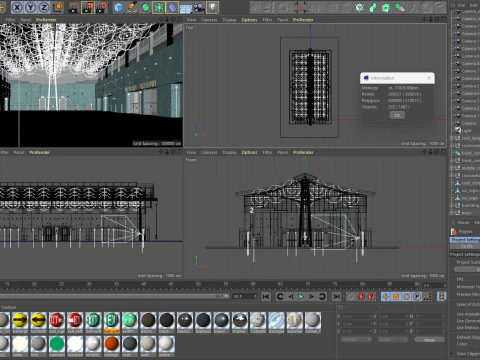Open ProRender menu in front viewport

click(x=303, y=152)
